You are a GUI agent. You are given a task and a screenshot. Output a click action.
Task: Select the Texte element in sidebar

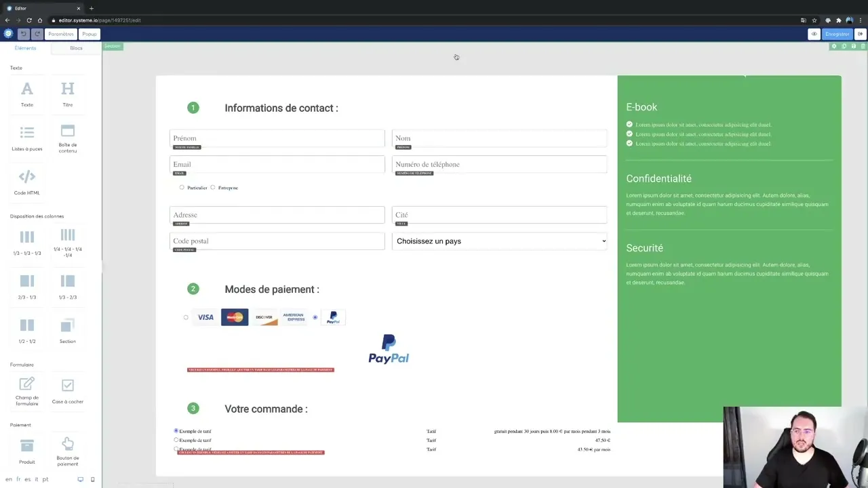coord(26,94)
